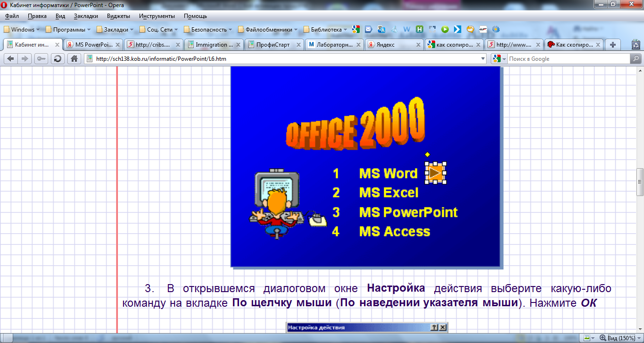Open the Файл menu
644x343 pixels.
(12, 16)
